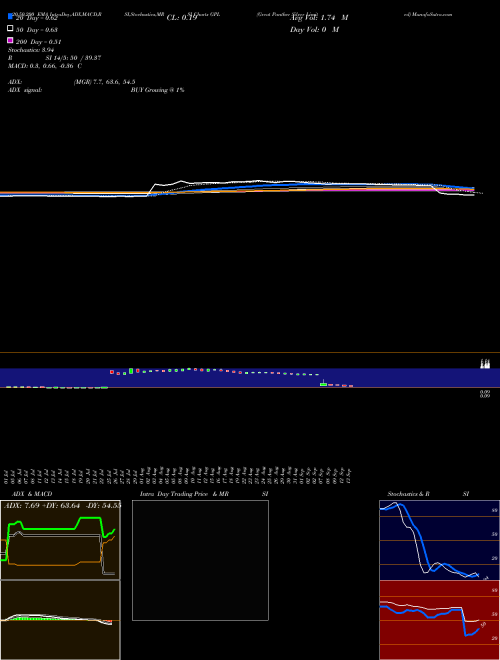
Task: Click the 'BUY Growing @ 1%' signal text
Action: 157,90
